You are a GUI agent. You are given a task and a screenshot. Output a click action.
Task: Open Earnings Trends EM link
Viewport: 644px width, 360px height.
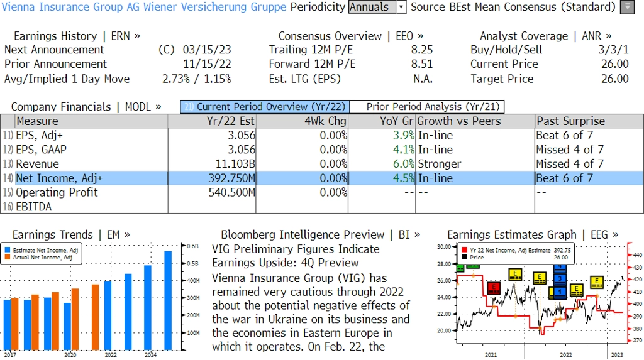[x=72, y=235]
